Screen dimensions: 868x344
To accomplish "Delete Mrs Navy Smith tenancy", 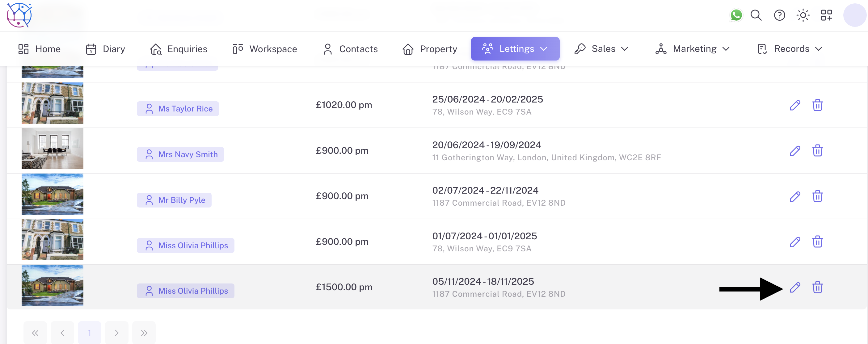I will click(x=817, y=151).
